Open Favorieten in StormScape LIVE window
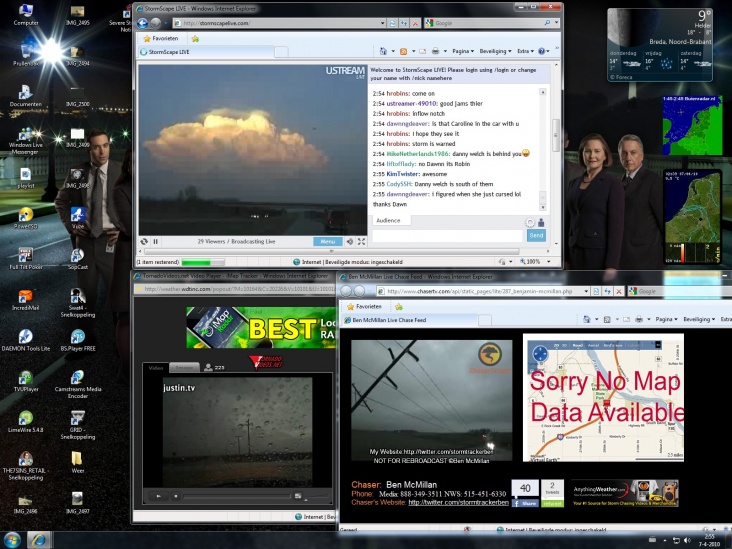The image size is (732, 549). [161, 38]
